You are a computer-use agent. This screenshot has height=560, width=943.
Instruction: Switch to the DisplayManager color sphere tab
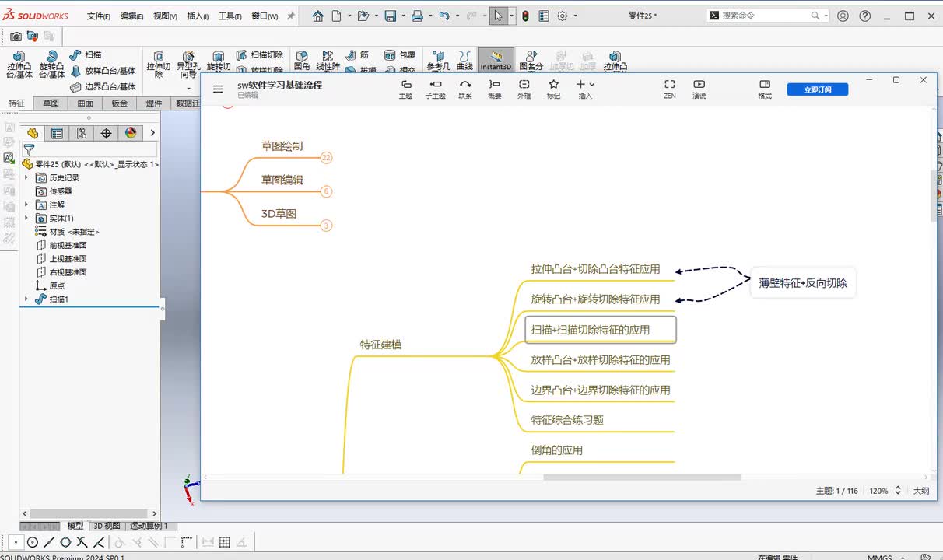tap(130, 133)
